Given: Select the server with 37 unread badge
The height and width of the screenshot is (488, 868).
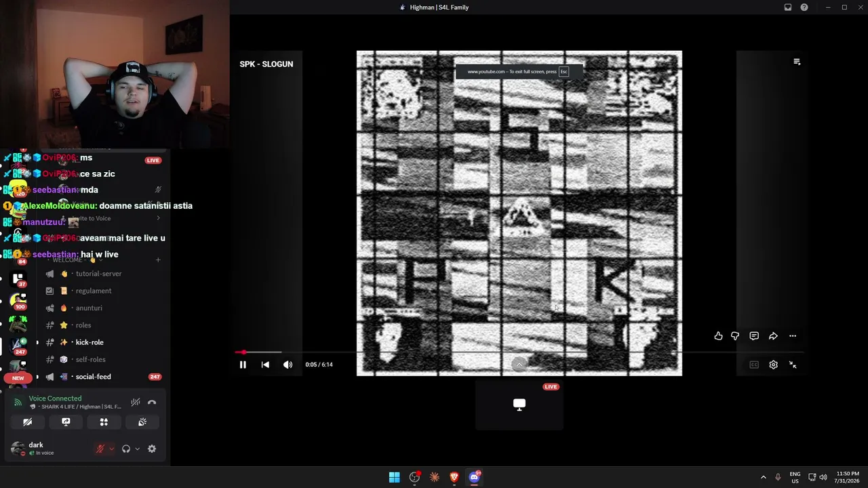Looking at the screenshot, I should 18,279.
